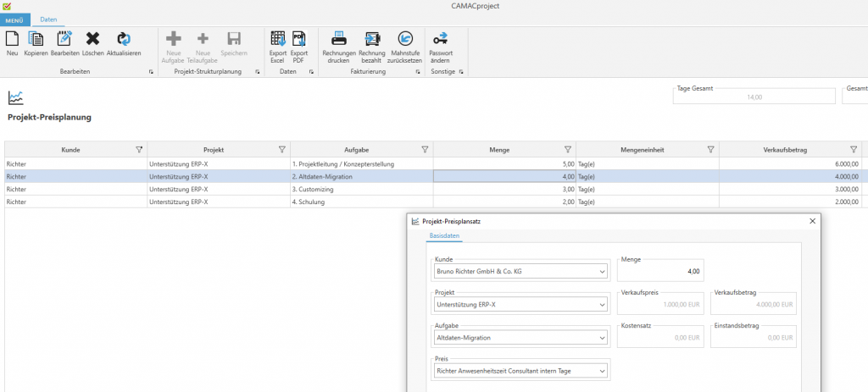Click the Einstandsbetrag field in dialog

point(754,338)
